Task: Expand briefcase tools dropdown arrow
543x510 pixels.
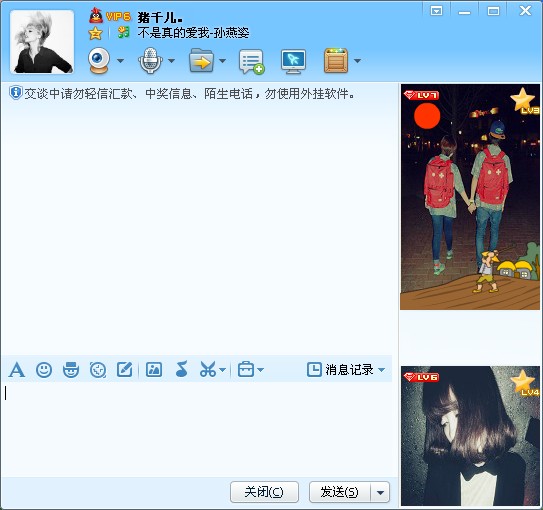Action: pyautogui.click(x=260, y=370)
